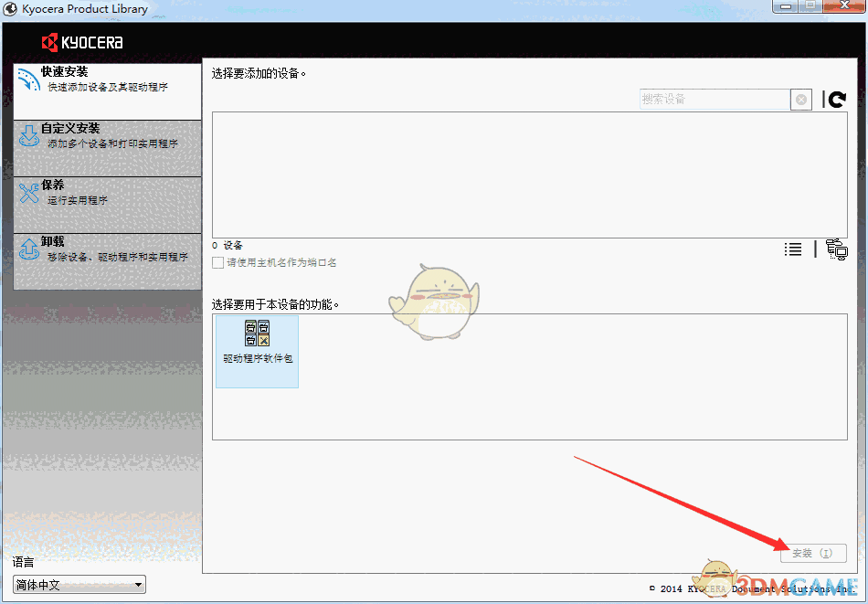The width and height of the screenshot is (868, 604).
Task: Click the maintenance wrench tools icon
Action: click(x=29, y=193)
